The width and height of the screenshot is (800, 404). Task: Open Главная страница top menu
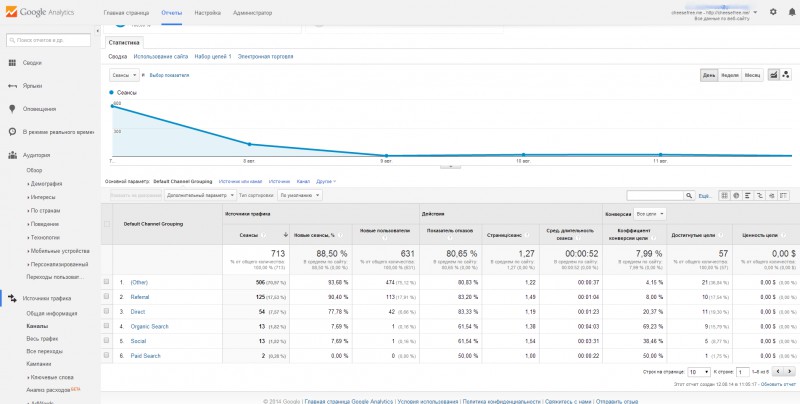(x=126, y=13)
